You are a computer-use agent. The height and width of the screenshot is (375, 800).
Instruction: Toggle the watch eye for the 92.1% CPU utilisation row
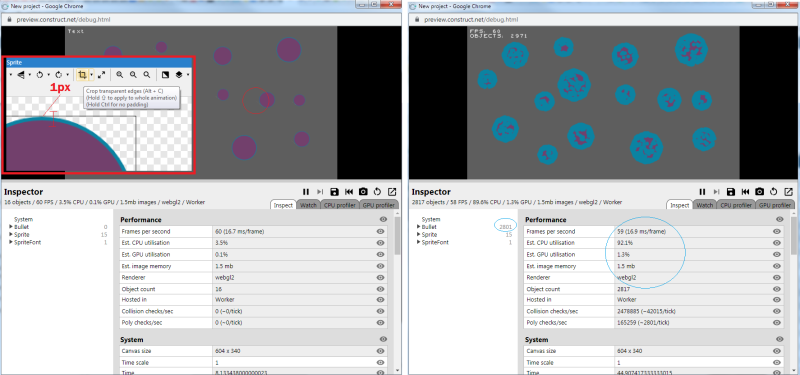pyautogui.click(x=777, y=243)
